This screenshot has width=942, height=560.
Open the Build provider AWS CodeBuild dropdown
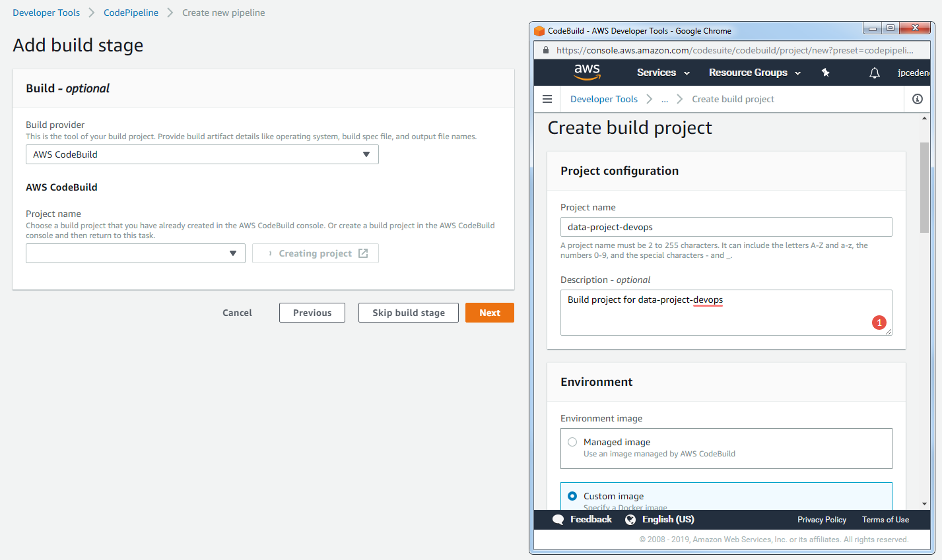click(x=202, y=154)
